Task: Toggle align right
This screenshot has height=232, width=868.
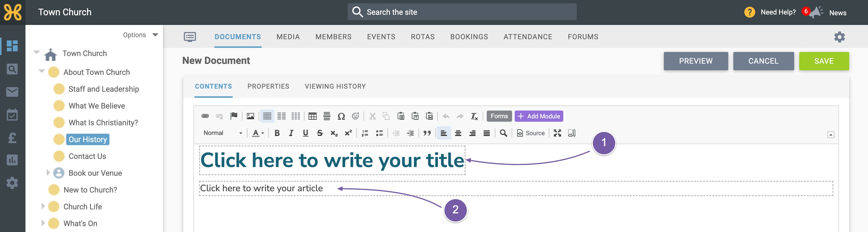Action: coord(472,133)
